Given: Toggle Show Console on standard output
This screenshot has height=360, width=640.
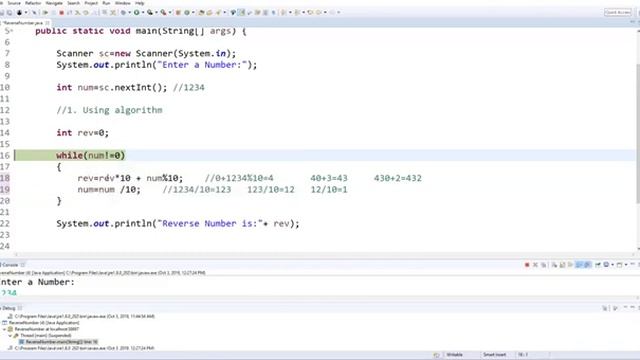Looking at the screenshot, I should click(x=578, y=265).
